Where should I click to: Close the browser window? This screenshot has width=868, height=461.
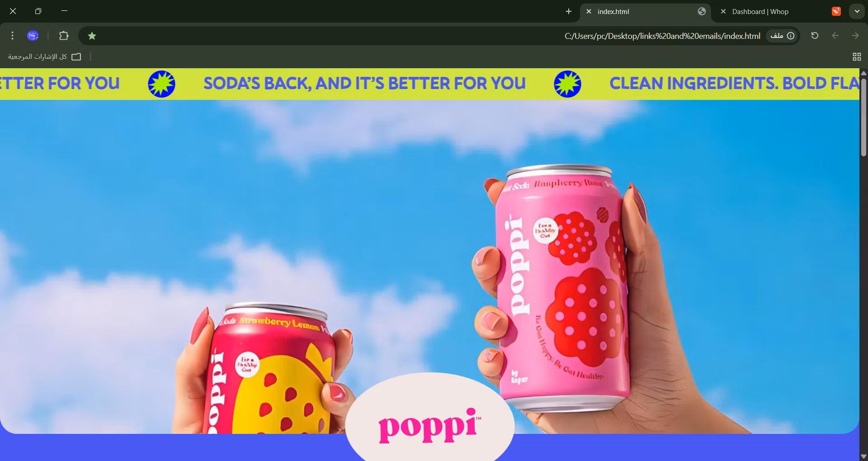[13, 11]
